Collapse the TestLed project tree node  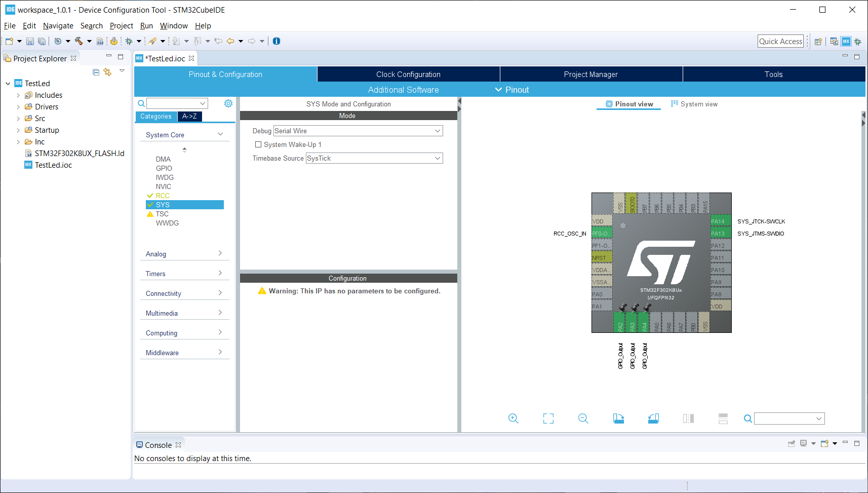coord(8,84)
